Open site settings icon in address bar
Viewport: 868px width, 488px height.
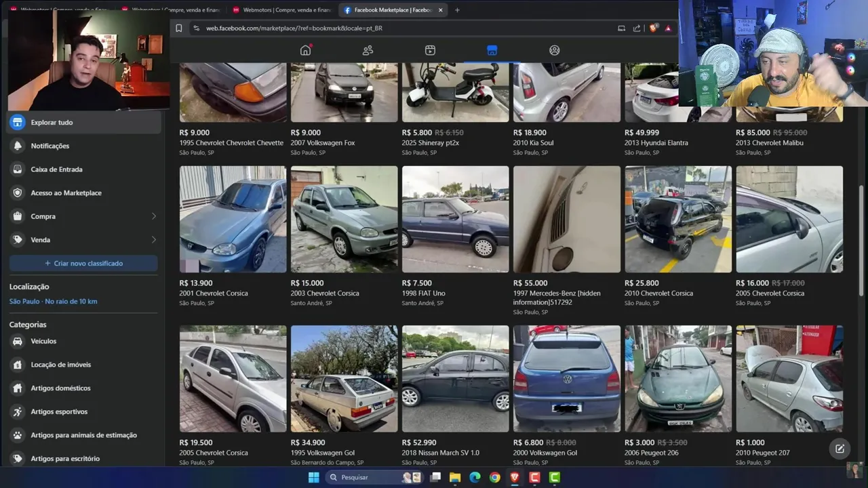coord(196,28)
